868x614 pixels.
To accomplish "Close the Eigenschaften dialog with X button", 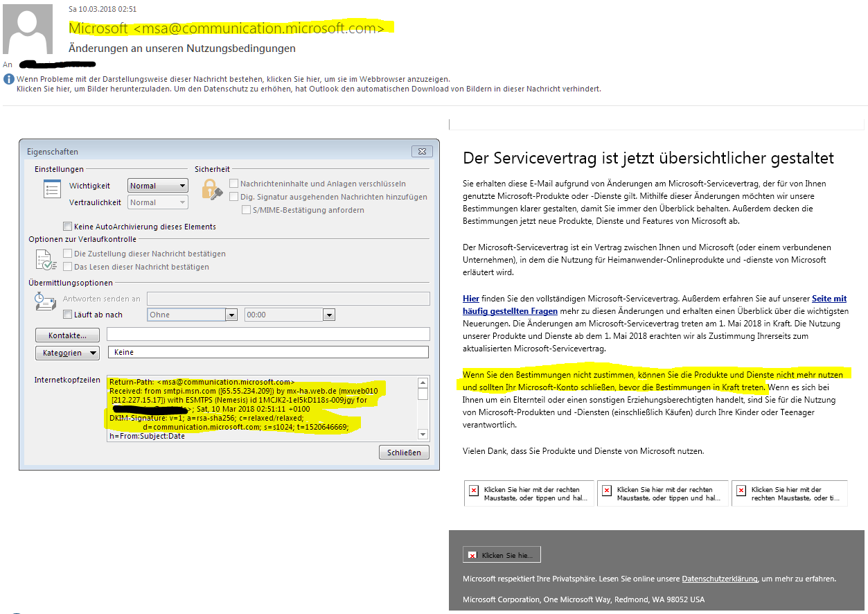I will [x=422, y=151].
